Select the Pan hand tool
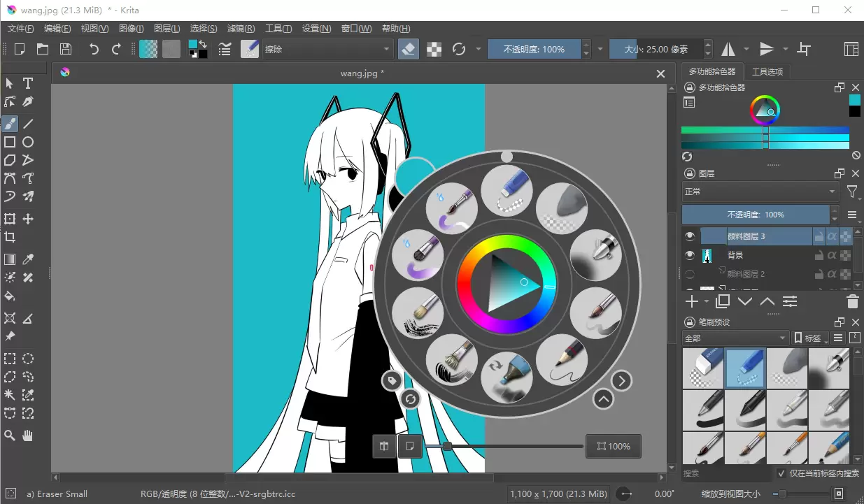The width and height of the screenshot is (864, 504). pos(28,435)
